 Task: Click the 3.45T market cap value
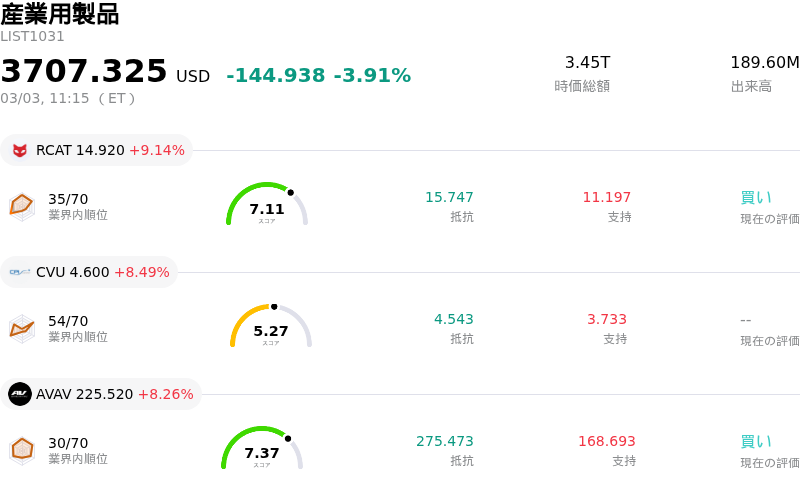pyautogui.click(x=587, y=63)
